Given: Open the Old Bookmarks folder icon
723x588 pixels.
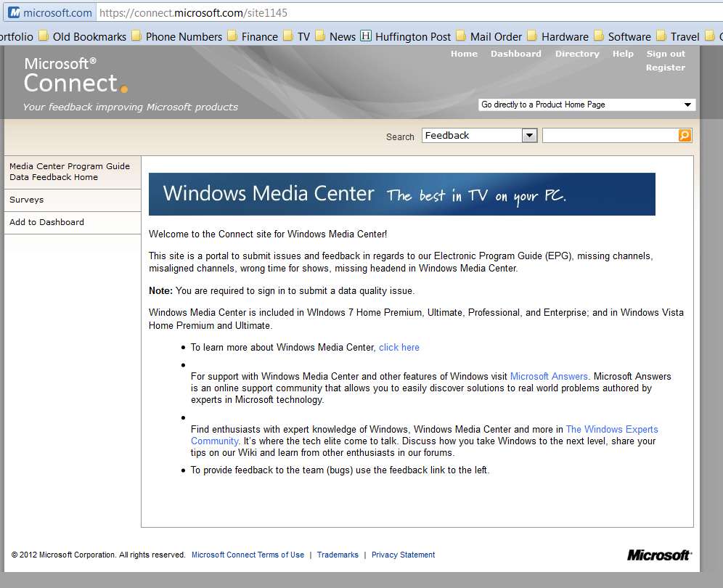Looking at the screenshot, I should click(44, 36).
